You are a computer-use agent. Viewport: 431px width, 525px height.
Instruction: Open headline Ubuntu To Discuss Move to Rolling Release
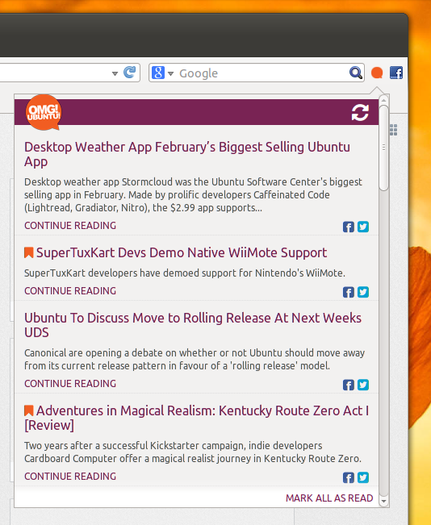[193, 325]
